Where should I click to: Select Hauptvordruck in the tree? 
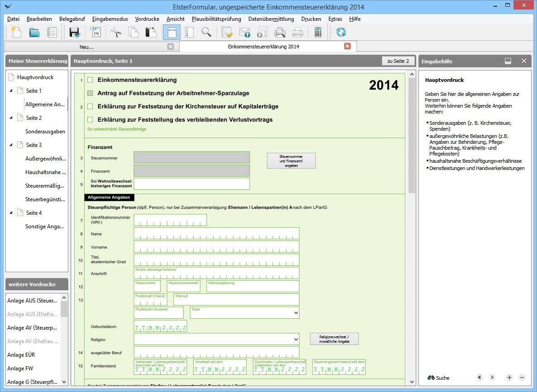tap(35, 77)
